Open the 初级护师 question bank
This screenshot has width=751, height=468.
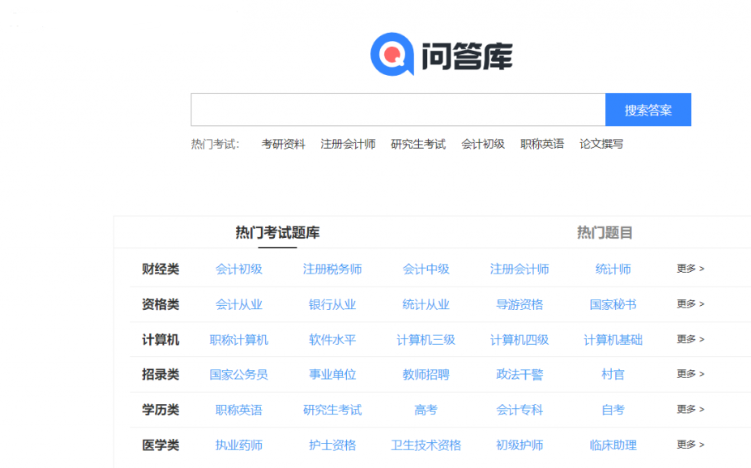519,445
